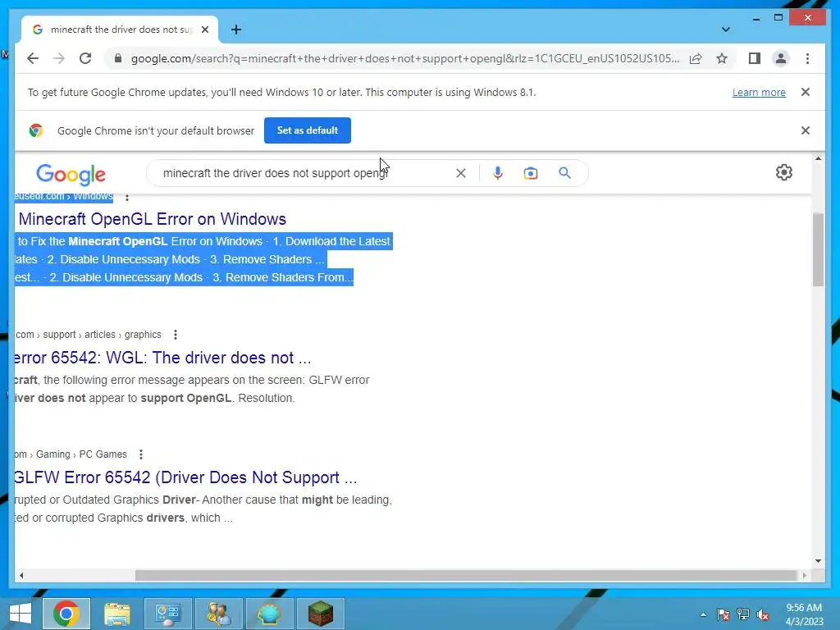
Task: Open Chrome three-dot menu
Action: pos(807,58)
